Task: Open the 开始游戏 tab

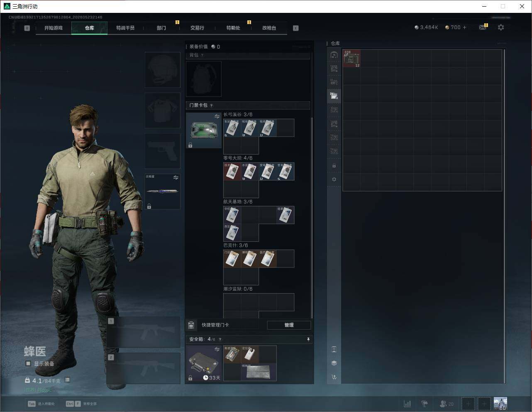Action: [54, 28]
